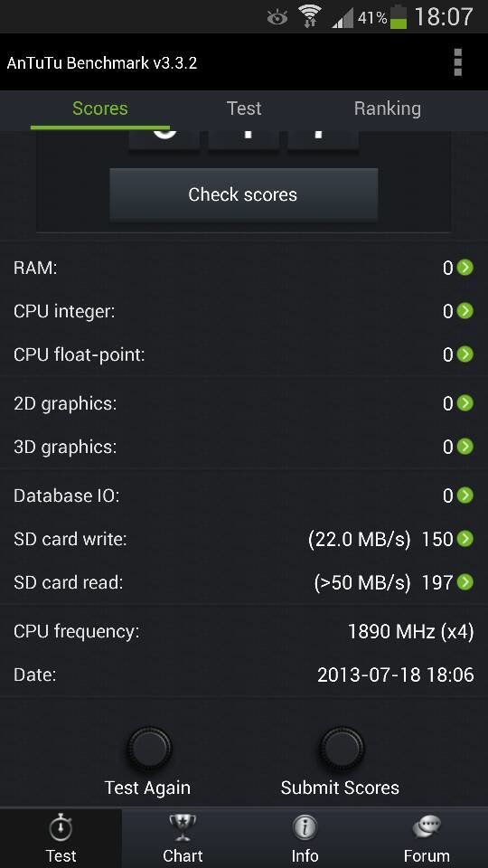
Task: Expand CPU float-point score arrow
Action: pos(465,354)
